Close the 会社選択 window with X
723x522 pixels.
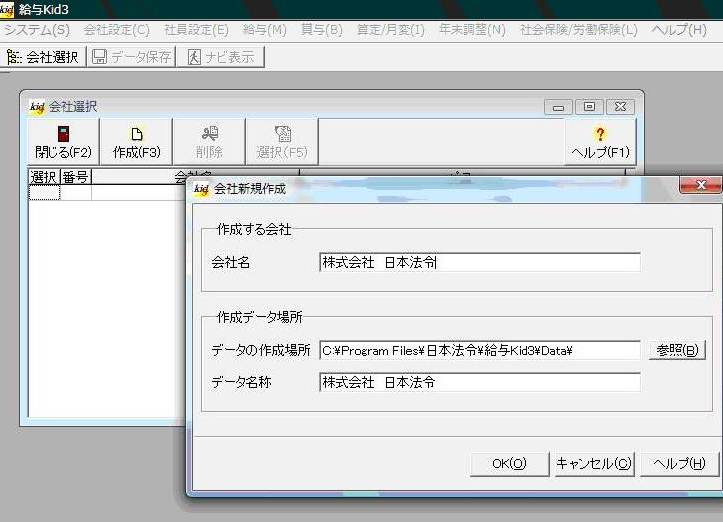pyautogui.click(x=621, y=107)
